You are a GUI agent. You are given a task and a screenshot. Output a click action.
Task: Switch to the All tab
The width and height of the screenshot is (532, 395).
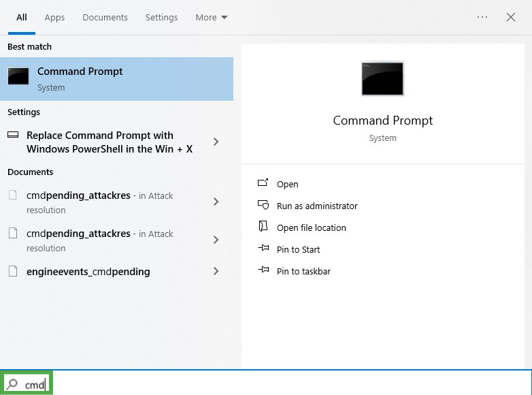pos(21,17)
